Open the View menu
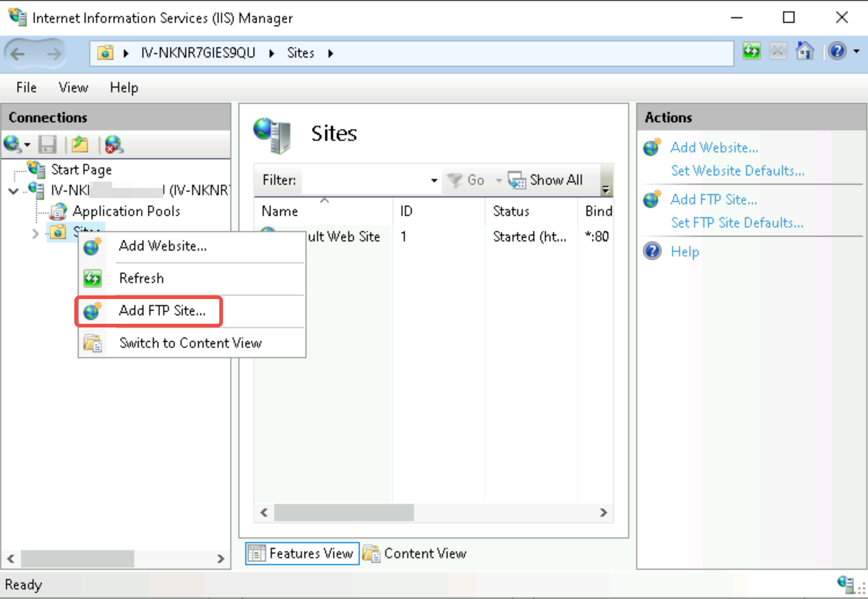Viewport: 868px width, 599px height. click(73, 87)
